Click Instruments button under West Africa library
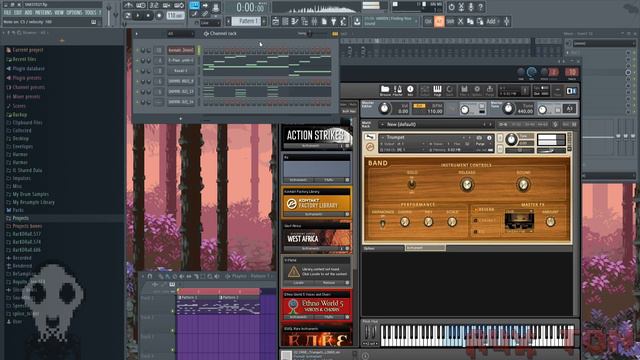Screen dimensions: 640x360 pos(310,248)
